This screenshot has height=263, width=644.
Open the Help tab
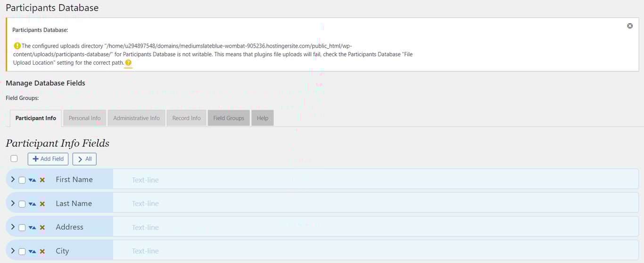263,118
